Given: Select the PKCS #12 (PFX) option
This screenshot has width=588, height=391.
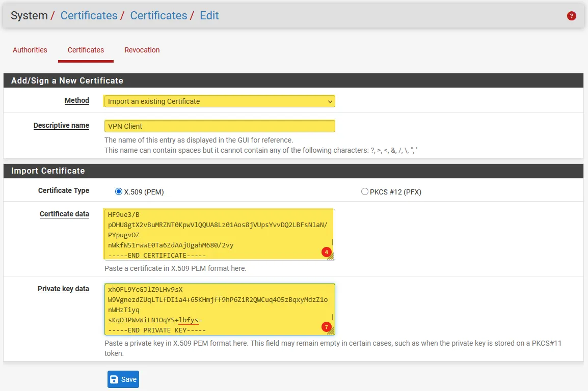Looking at the screenshot, I should pyautogui.click(x=364, y=192).
